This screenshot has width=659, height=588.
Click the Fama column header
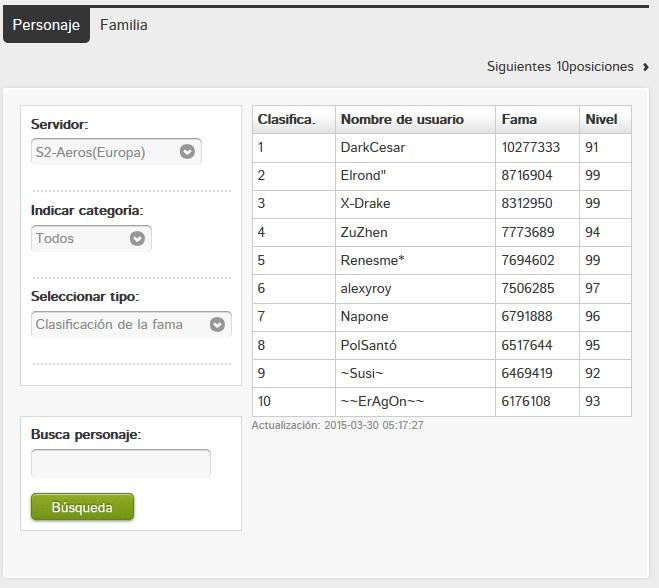tap(519, 119)
